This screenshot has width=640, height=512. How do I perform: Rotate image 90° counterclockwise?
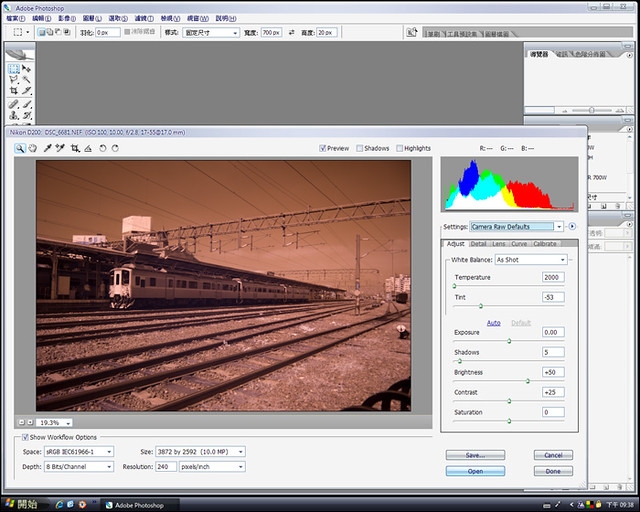(x=102, y=148)
